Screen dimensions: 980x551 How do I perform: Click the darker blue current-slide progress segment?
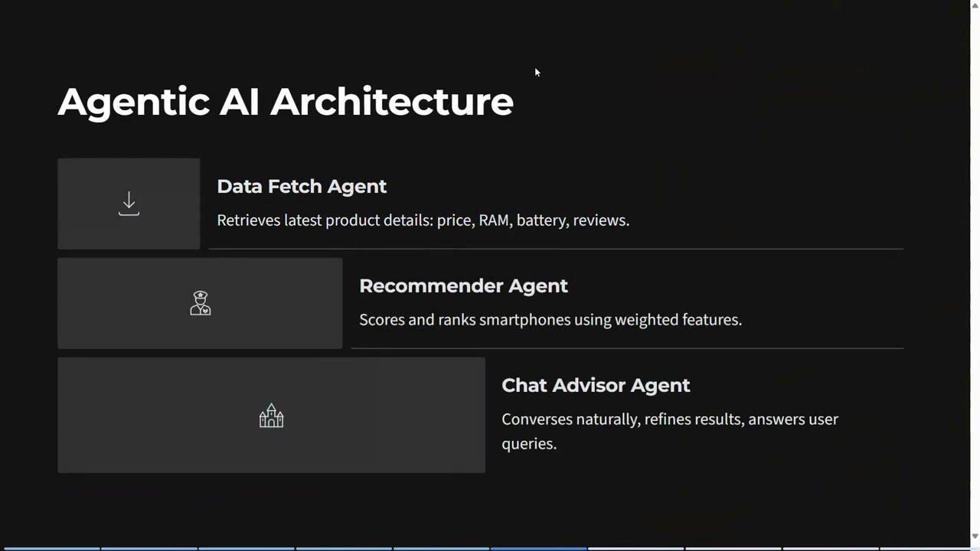539,549
